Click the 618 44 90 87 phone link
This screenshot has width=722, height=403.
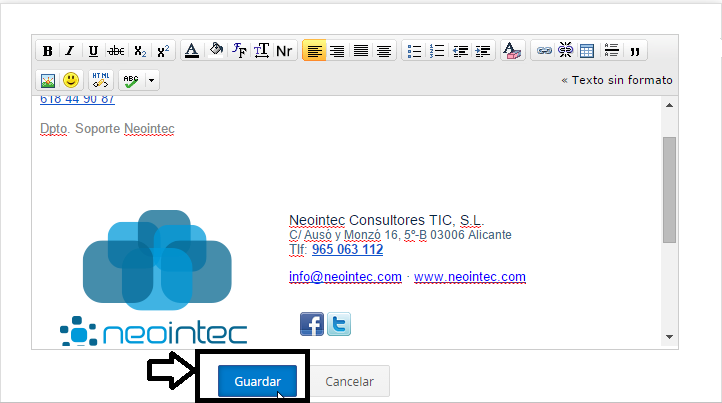click(x=77, y=100)
